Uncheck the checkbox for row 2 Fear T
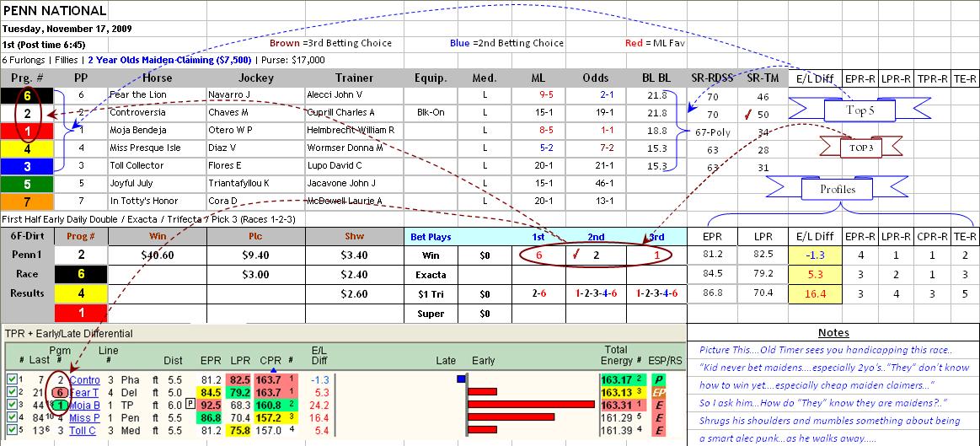Screen dimensions: 980x446 point(11,392)
